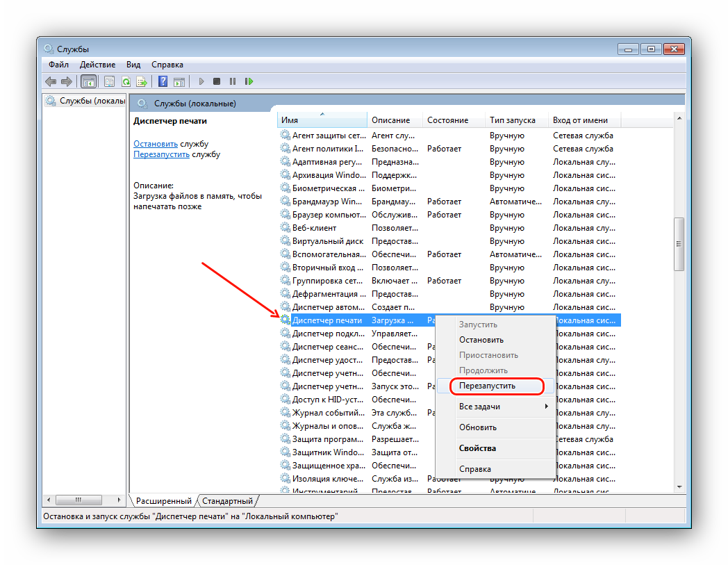Toggle the show/hide action pane toolbar button
This screenshot has width=728, height=565.
179,81
